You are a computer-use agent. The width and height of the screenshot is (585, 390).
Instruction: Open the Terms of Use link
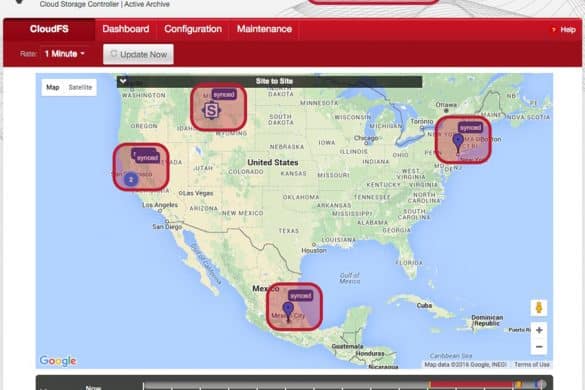[532, 364]
